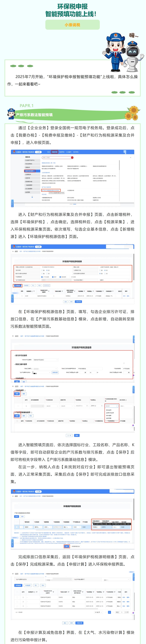Open 生产经营所在区划 dropdown in 税源明细表
The image size is (146, 644).
57,280
